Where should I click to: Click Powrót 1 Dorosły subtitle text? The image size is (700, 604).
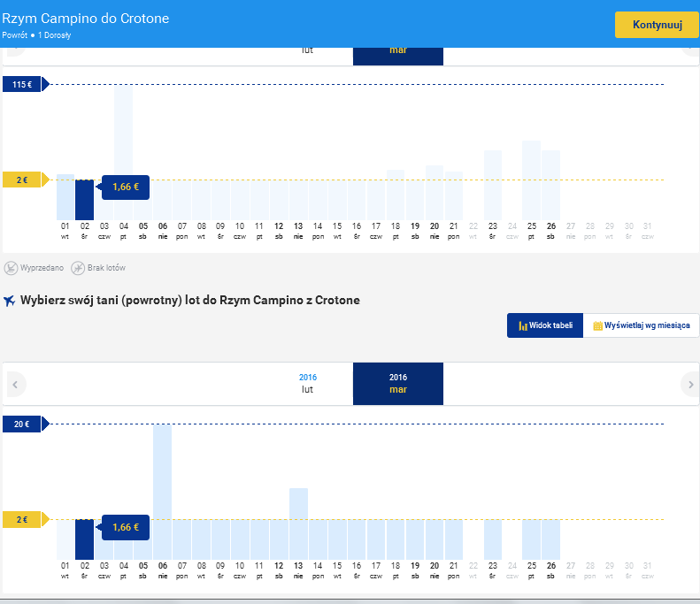click(36, 35)
